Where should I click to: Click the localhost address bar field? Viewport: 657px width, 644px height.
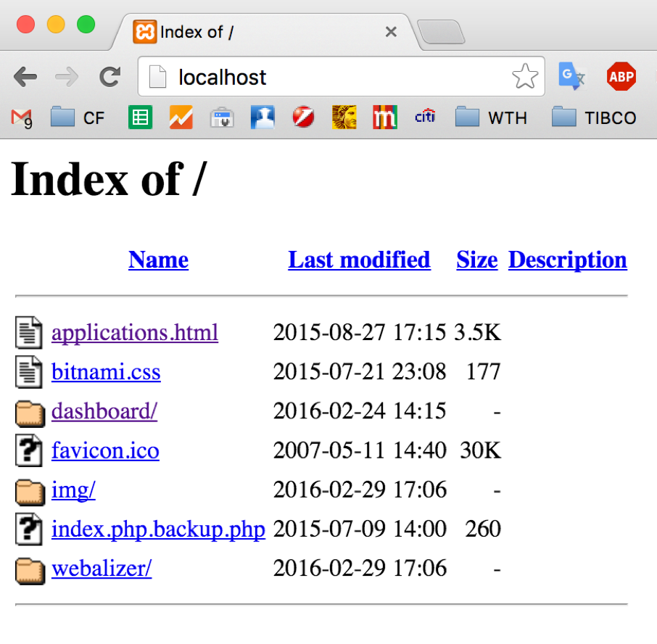click(334, 77)
